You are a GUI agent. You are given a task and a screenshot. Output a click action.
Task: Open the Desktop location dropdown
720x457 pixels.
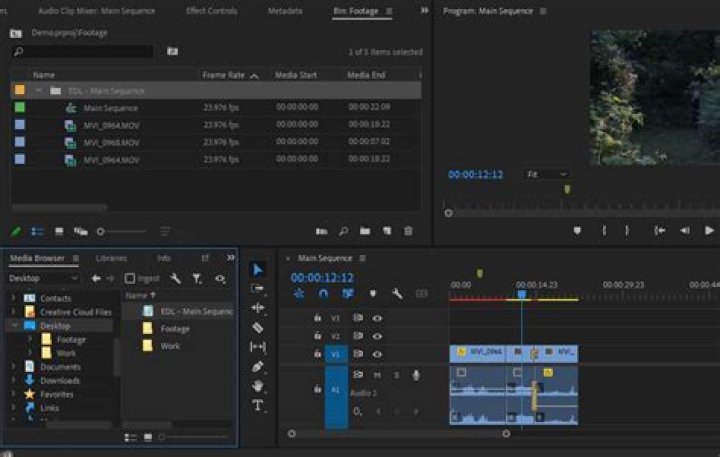pyautogui.click(x=44, y=278)
